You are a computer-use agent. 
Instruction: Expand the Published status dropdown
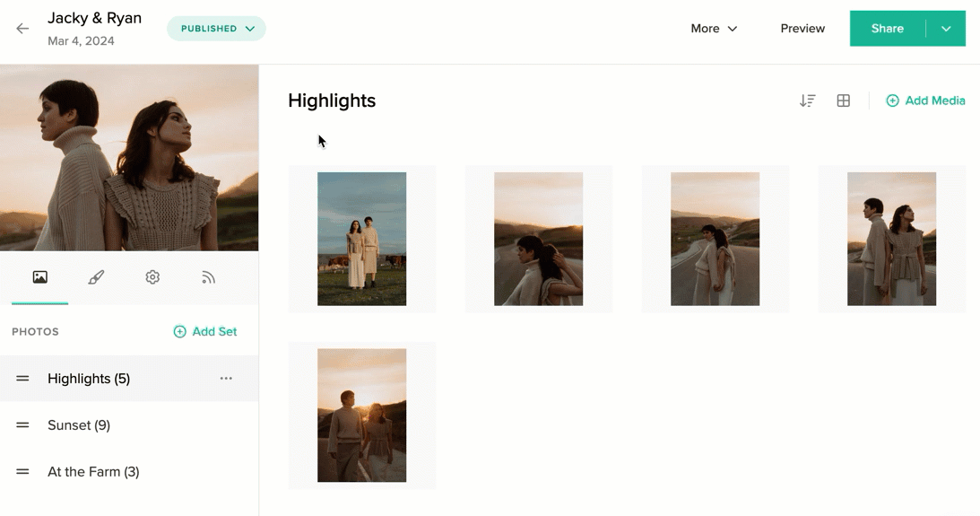217,29
